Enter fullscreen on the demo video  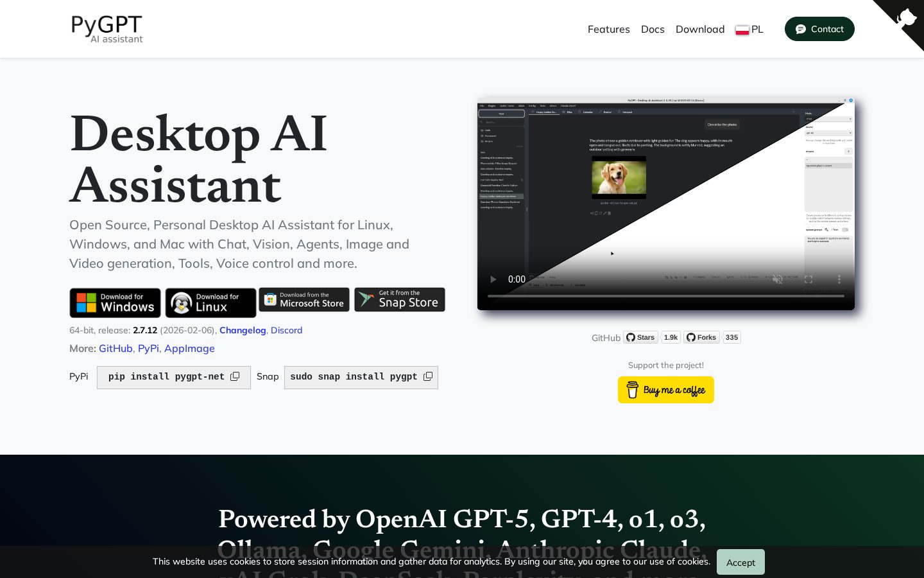tap(808, 279)
